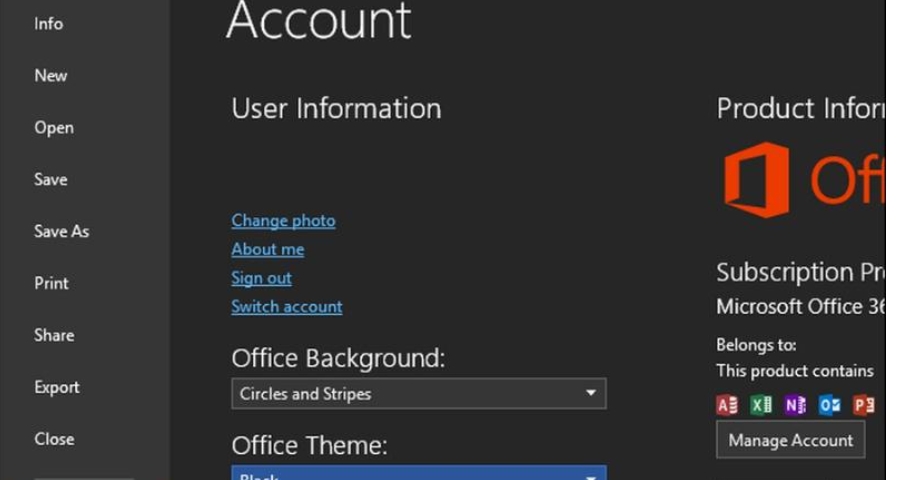Open the Info page in sidebar
This screenshot has width=898, height=480.
pyautogui.click(x=49, y=24)
